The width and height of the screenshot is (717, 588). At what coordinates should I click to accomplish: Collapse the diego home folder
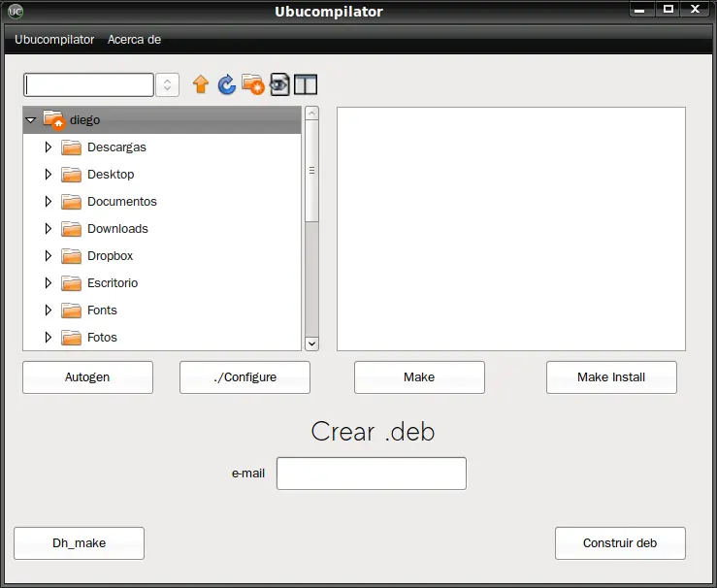tap(31, 120)
